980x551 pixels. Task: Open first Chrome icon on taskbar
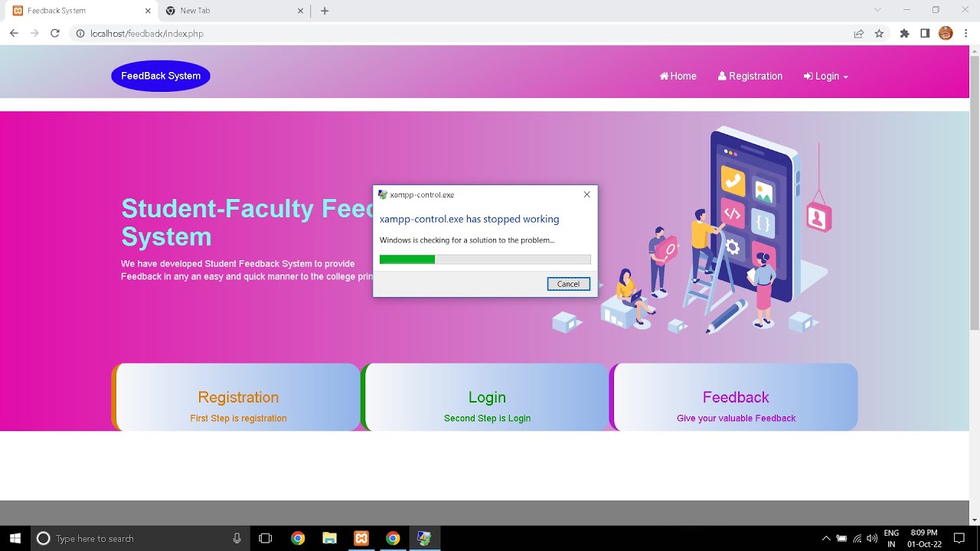(298, 538)
